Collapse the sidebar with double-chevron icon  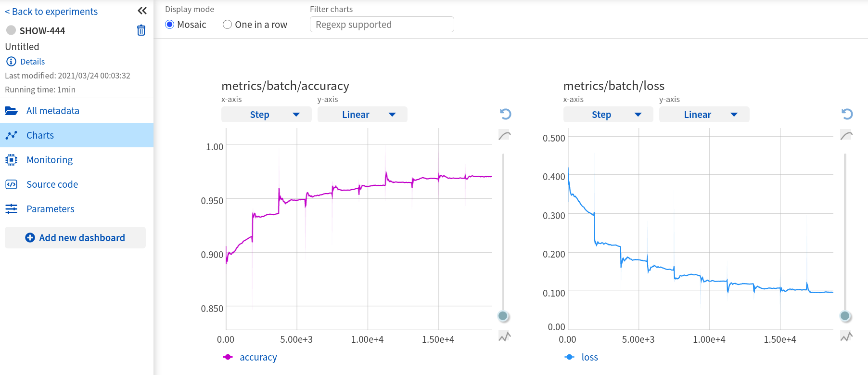click(142, 11)
